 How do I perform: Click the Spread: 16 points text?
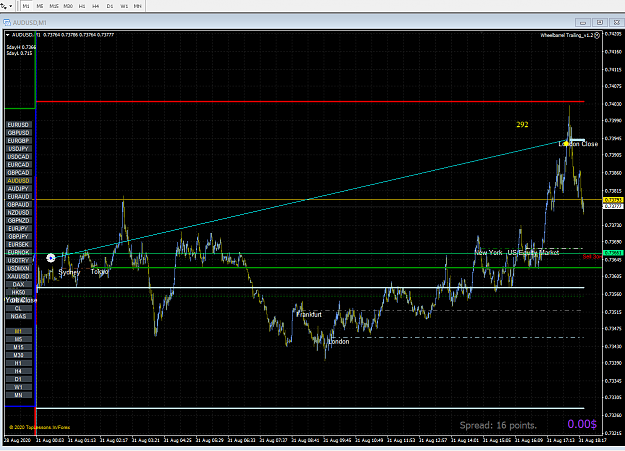(498, 425)
